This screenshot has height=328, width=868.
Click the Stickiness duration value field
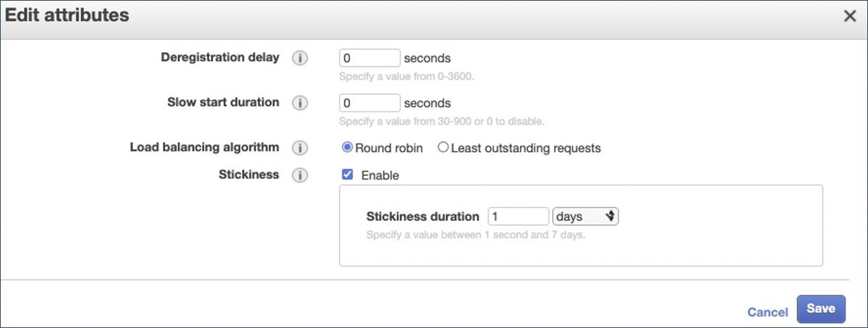pos(518,216)
